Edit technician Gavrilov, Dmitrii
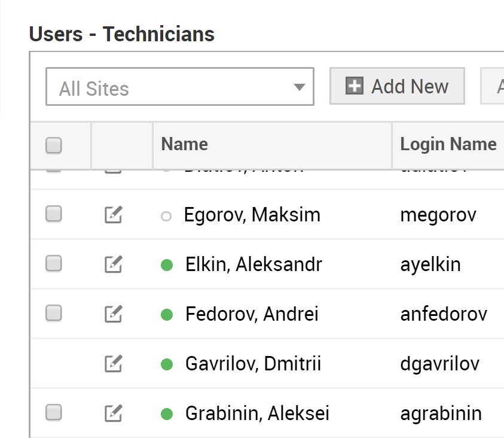 click(x=114, y=363)
